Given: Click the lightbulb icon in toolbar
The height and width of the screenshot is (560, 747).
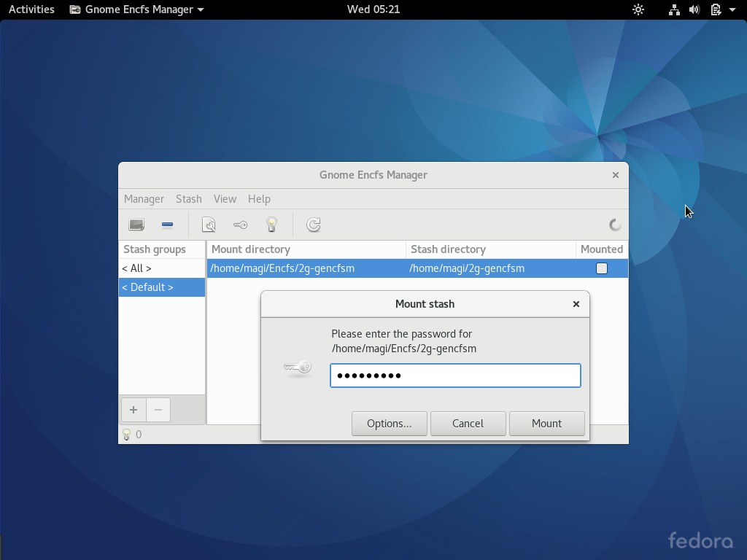Looking at the screenshot, I should click(x=271, y=225).
